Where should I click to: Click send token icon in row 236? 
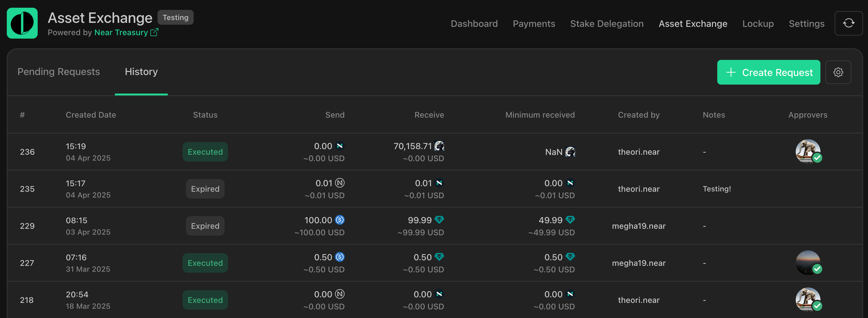pyautogui.click(x=340, y=146)
